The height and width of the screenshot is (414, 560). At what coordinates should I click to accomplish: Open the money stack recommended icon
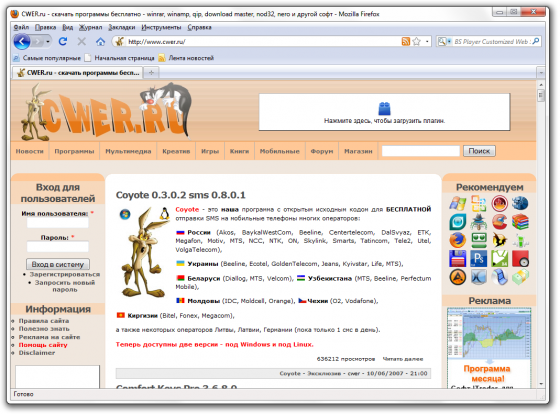tap(520, 277)
